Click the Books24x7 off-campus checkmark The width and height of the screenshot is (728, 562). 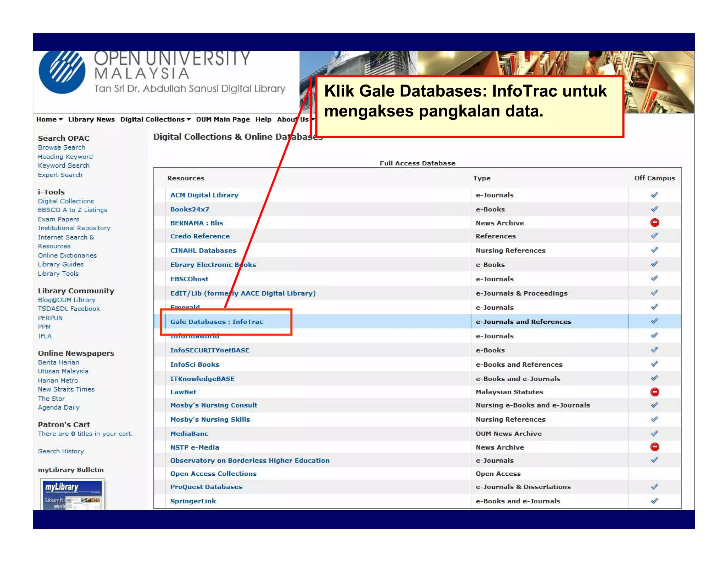(x=654, y=209)
